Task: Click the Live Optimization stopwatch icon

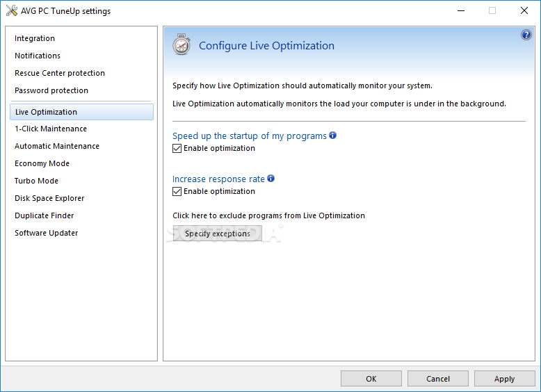Action: (x=181, y=44)
